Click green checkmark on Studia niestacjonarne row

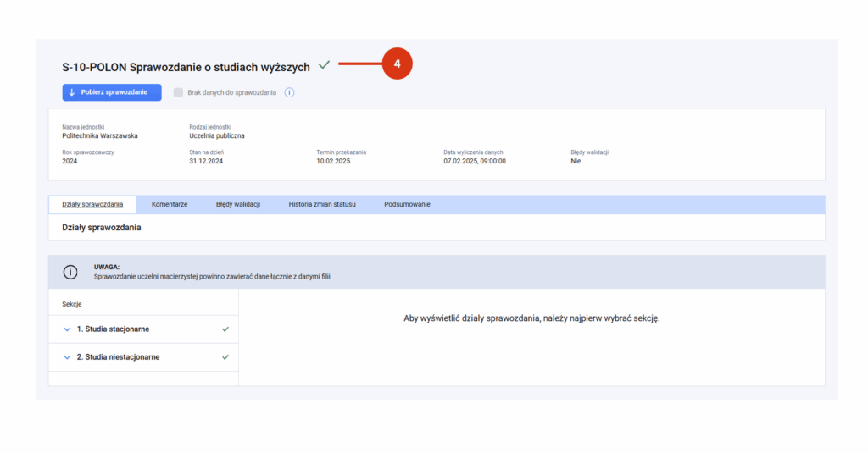tap(225, 357)
